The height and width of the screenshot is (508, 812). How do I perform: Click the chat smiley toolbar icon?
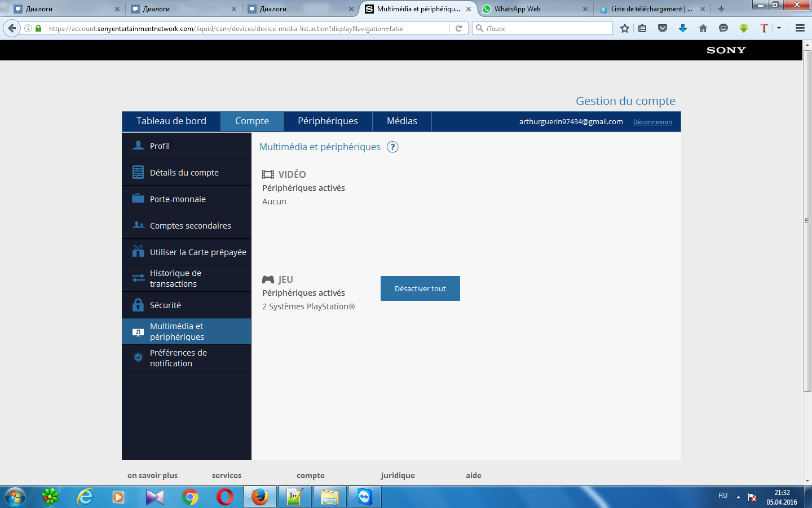723,28
